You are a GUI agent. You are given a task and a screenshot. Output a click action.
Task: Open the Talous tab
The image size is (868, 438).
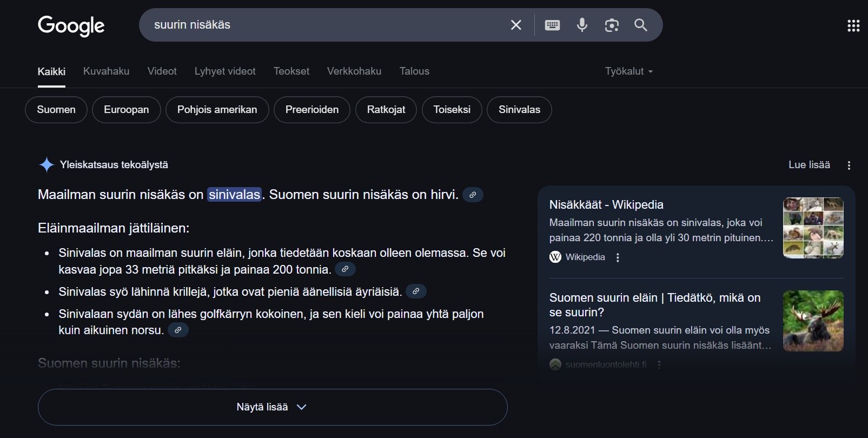414,71
